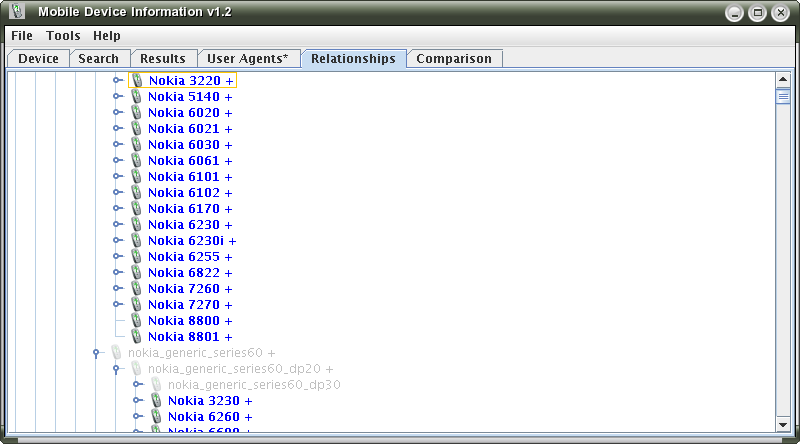Image resolution: width=800 pixels, height=444 pixels.
Task: Click the phone icon beside Nokia 3220
Action: click(x=137, y=80)
